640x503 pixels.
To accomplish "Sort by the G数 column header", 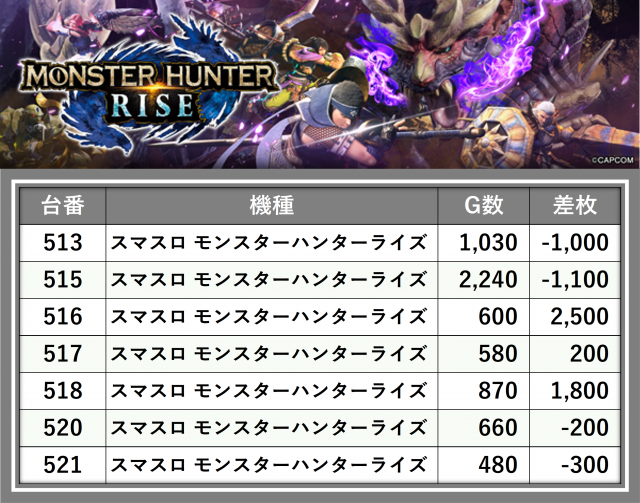I will [x=484, y=206].
